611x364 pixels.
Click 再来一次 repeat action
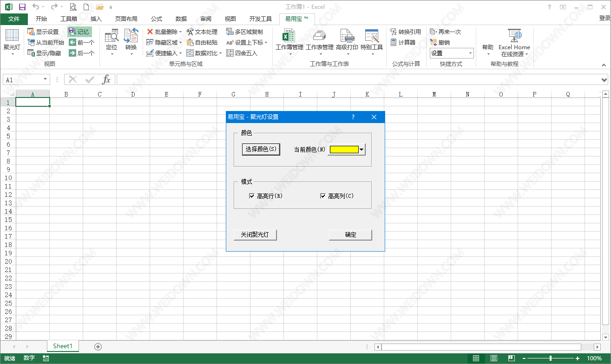(446, 32)
